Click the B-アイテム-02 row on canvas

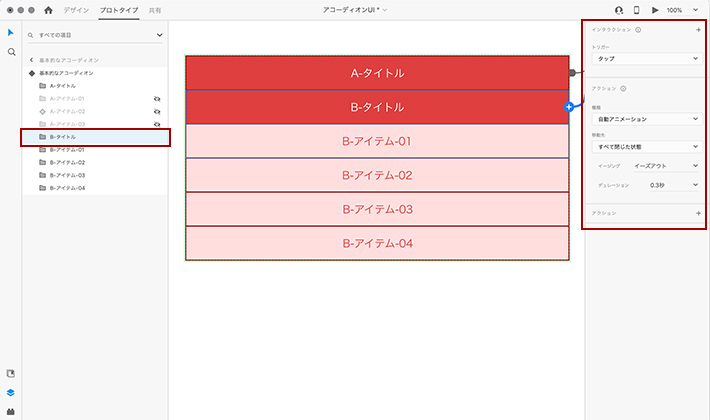377,175
